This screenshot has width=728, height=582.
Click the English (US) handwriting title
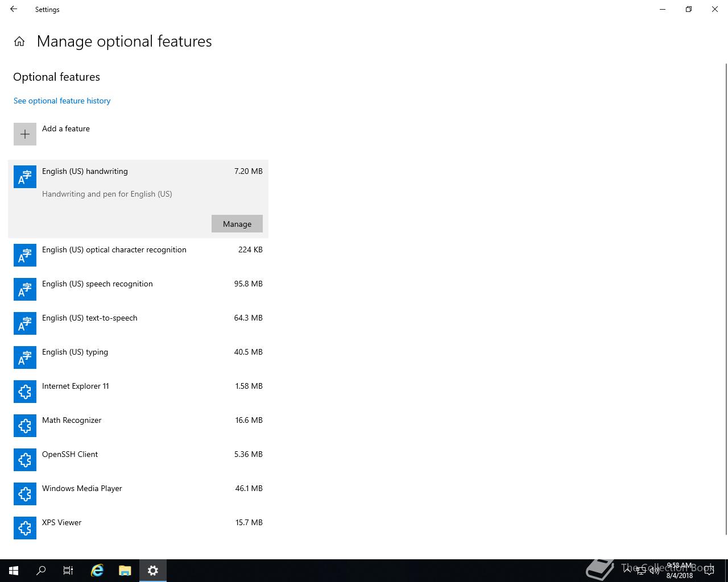click(x=85, y=171)
